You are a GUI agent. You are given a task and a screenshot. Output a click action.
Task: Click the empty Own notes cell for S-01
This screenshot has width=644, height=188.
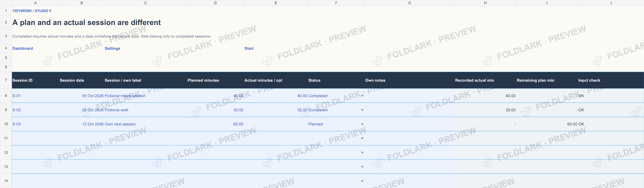coord(410,96)
